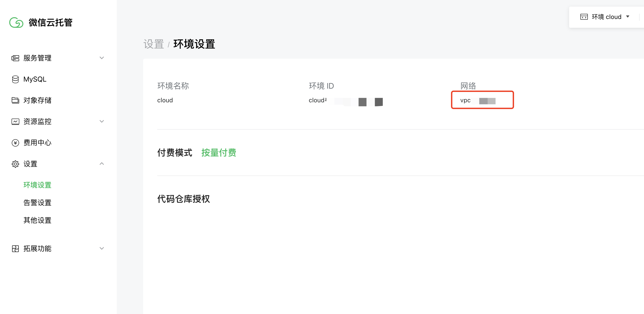Expand the 拓展功能 chevron
The height and width of the screenshot is (314, 644).
(102, 249)
